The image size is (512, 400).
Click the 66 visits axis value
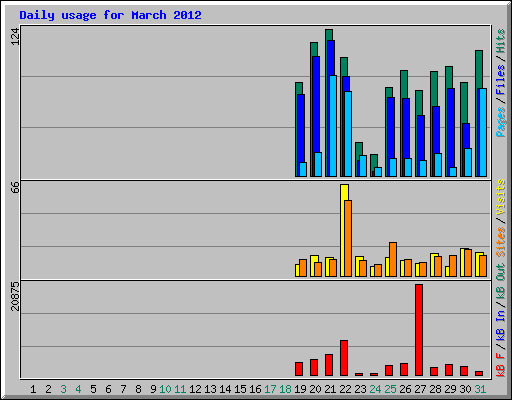coord(15,187)
